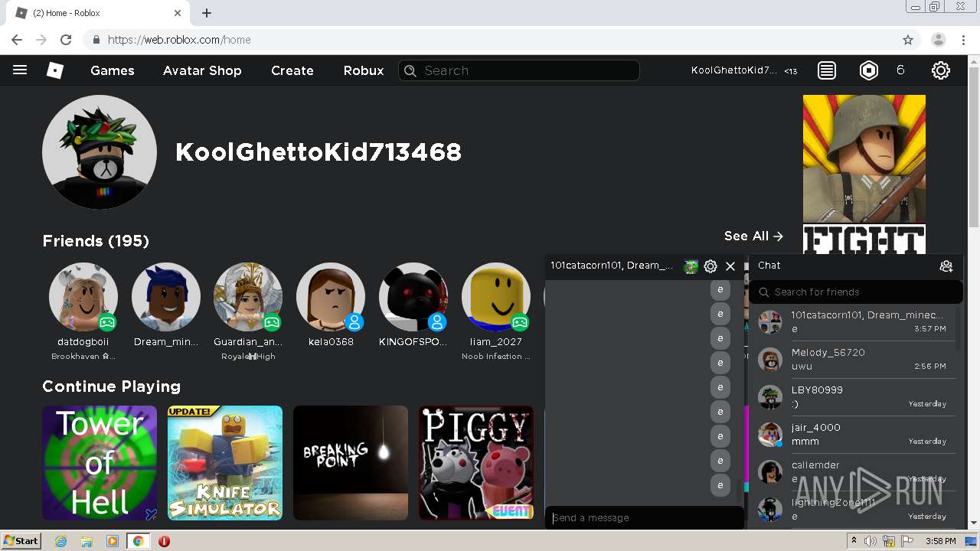Viewport: 980px width, 551px height.
Task: Click the KoolGhettoKid7 username in navbar
Action: 734,70
